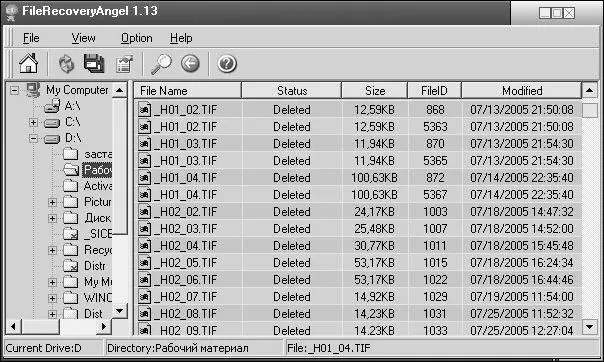The image size is (604, 362).
Task: Select _H01_03.TIF with FileID 870
Action: pos(357,144)
